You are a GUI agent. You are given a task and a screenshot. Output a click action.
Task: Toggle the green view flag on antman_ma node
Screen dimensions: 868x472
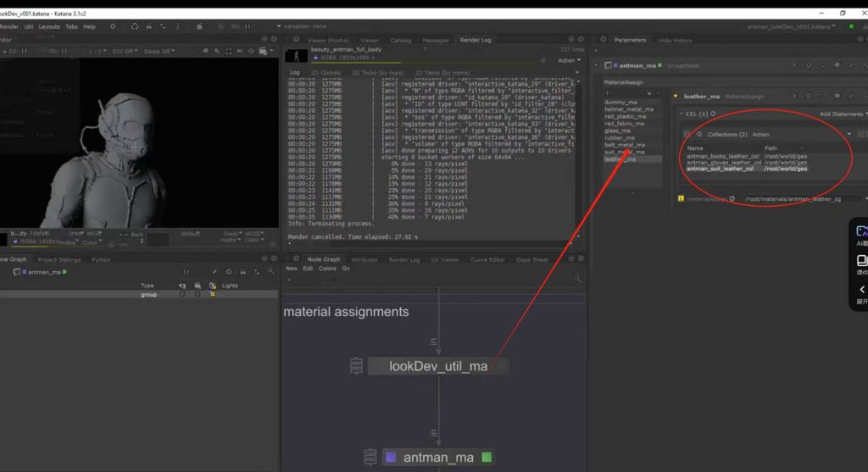tap(487, 458)
